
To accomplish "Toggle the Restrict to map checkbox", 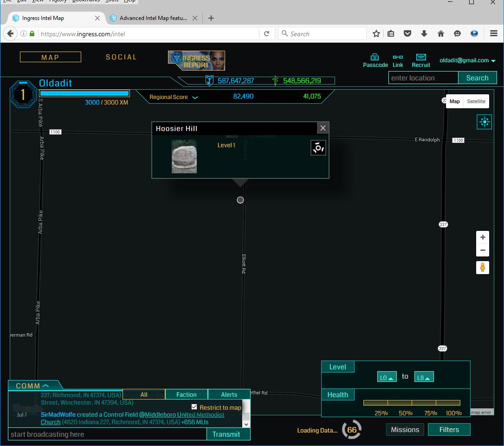I will click(x=194, y=407).
